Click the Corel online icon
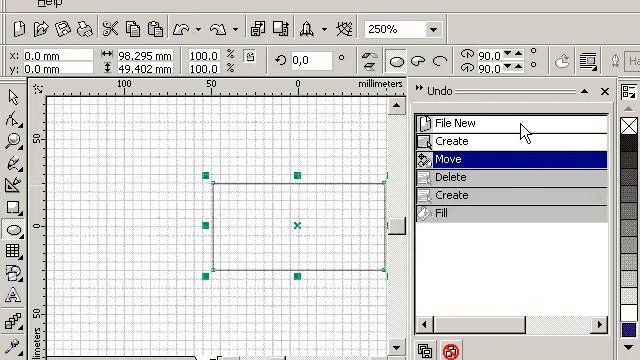 (x=344, y=29)
